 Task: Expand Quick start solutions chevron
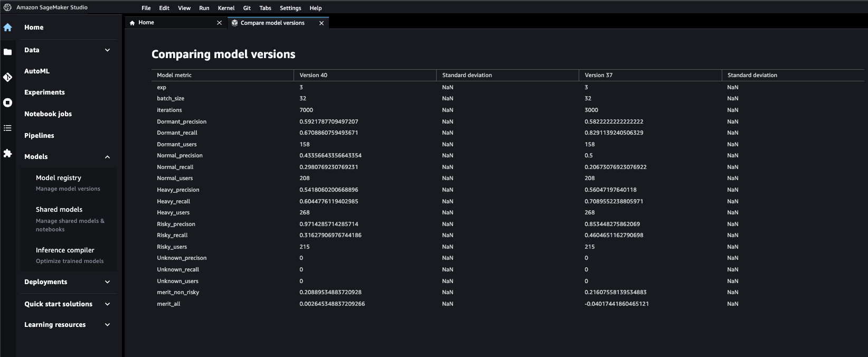[107, 304]
